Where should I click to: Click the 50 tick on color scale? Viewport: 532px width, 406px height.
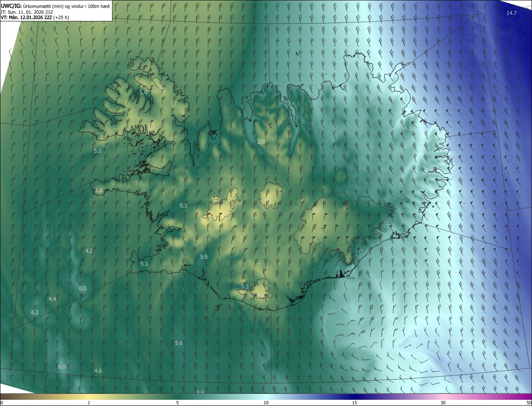tap(529, 403)
